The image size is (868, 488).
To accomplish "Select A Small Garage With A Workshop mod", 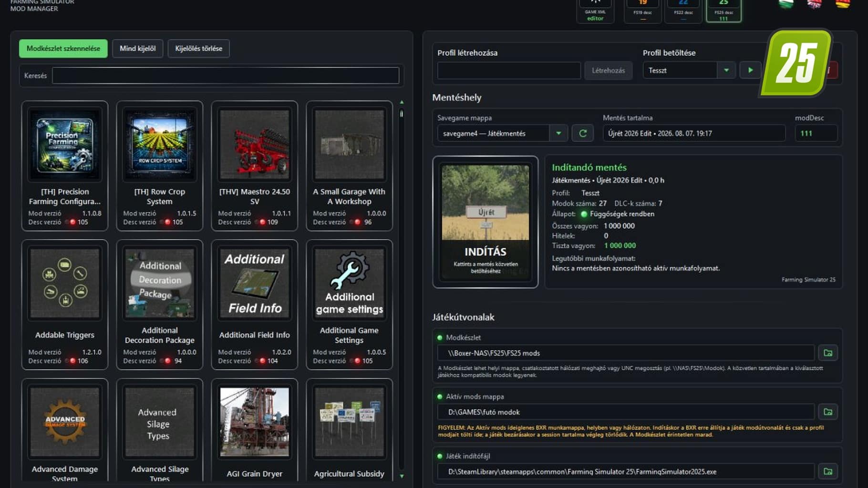I will point(349,166).
